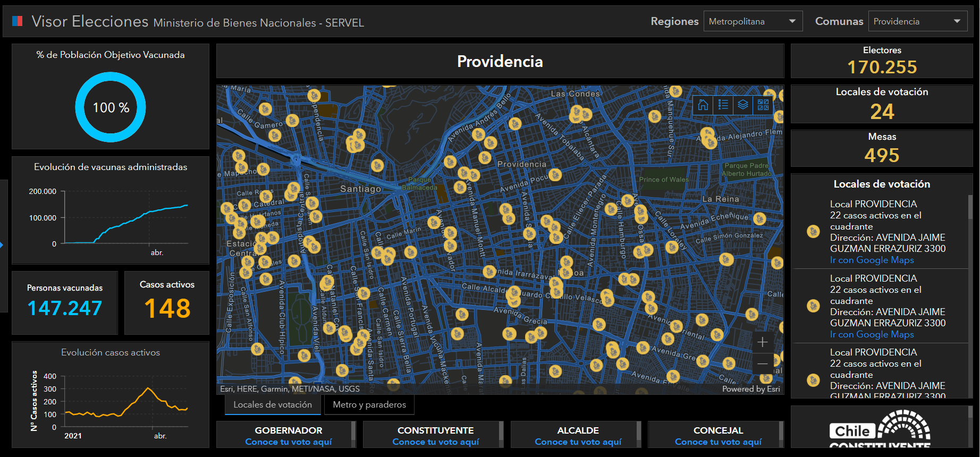Image resolution: width=980 pixels, height=457 pixels.
Task: Click GOBERNADOR Conoce tu voto aquí link
Action: point(288,442)
